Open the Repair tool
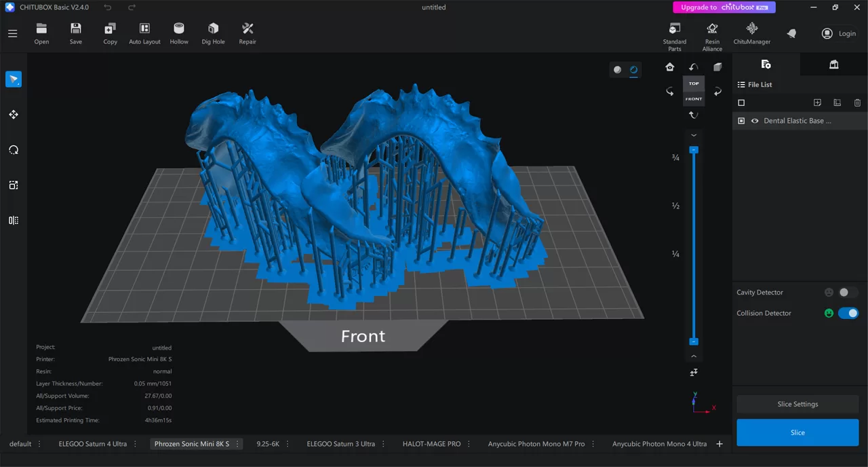This screenshot has width=868, height=467. (248, 33)
